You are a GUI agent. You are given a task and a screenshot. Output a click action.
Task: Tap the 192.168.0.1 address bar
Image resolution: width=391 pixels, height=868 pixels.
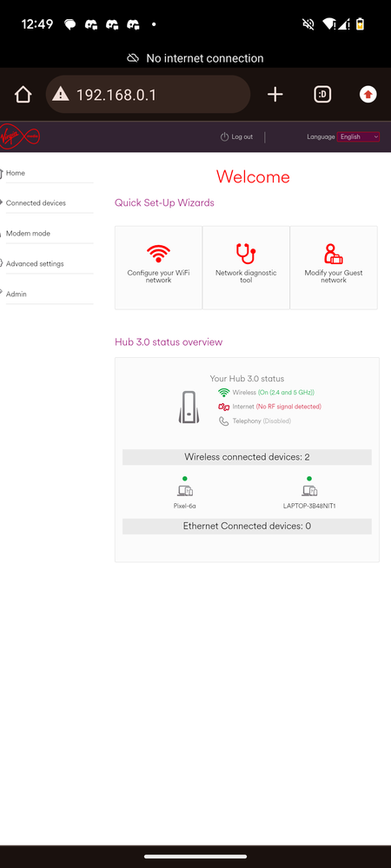(x=148, y=95)
